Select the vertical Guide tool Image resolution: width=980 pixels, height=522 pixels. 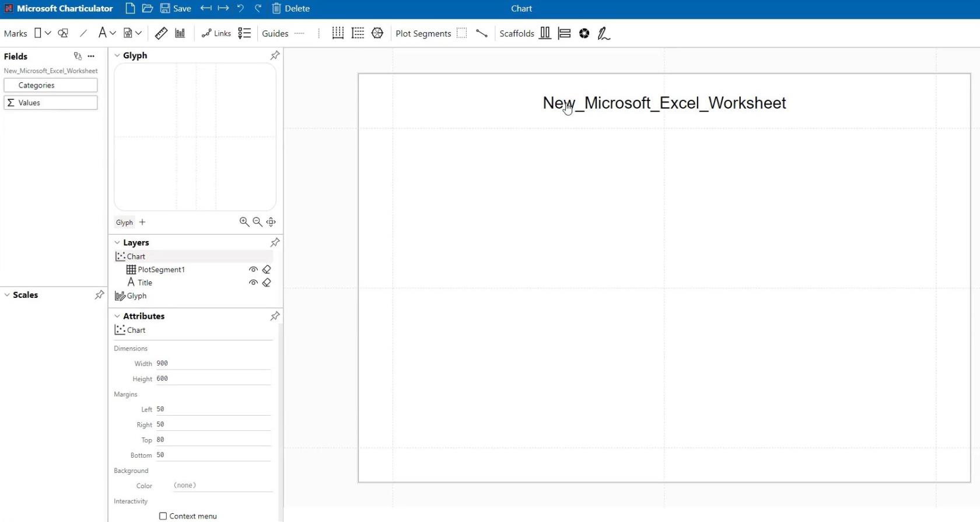click(x=318, y=33)
